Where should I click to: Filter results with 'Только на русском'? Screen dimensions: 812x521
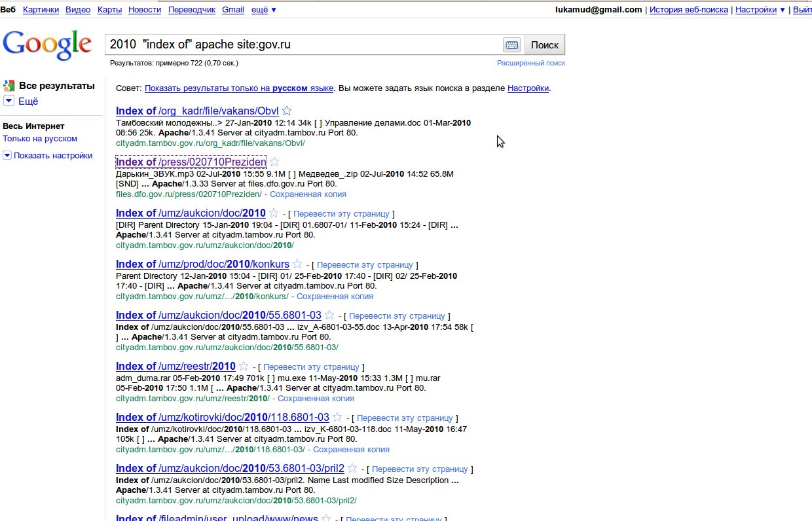(40, 139)
